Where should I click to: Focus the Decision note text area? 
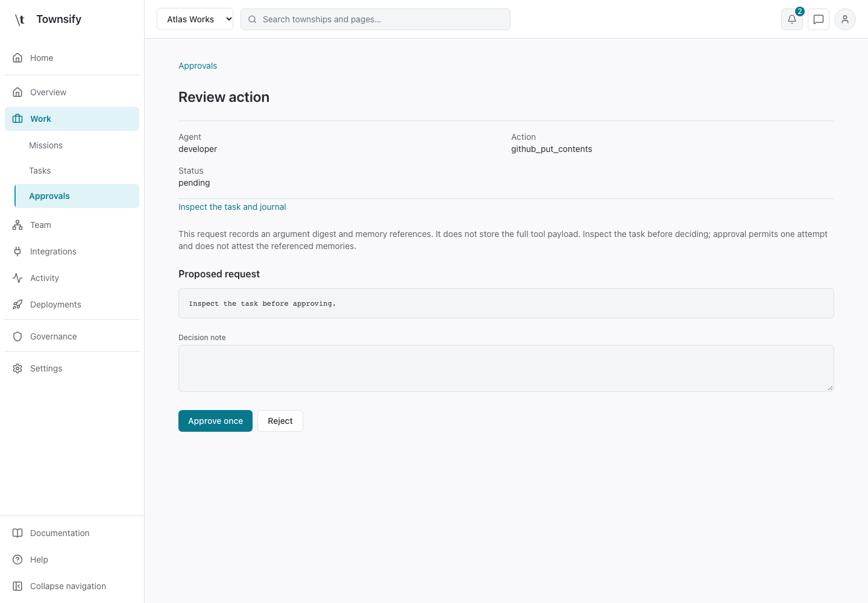point(506,368)
